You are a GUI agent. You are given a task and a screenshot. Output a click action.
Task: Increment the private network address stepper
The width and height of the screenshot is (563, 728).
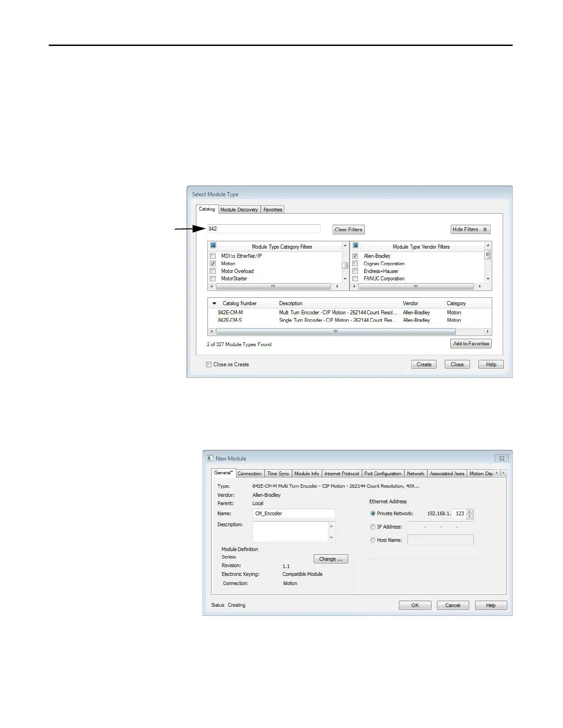470,512
